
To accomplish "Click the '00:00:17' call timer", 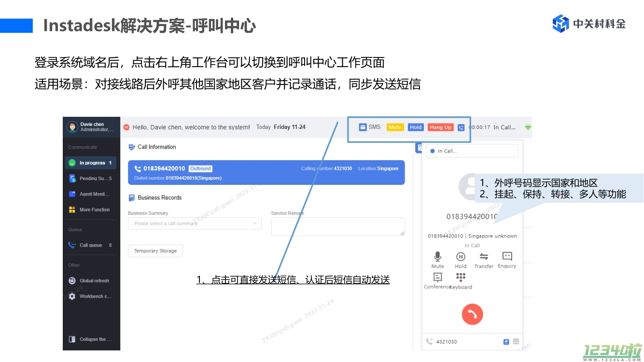I will click(x=479, y=127).
